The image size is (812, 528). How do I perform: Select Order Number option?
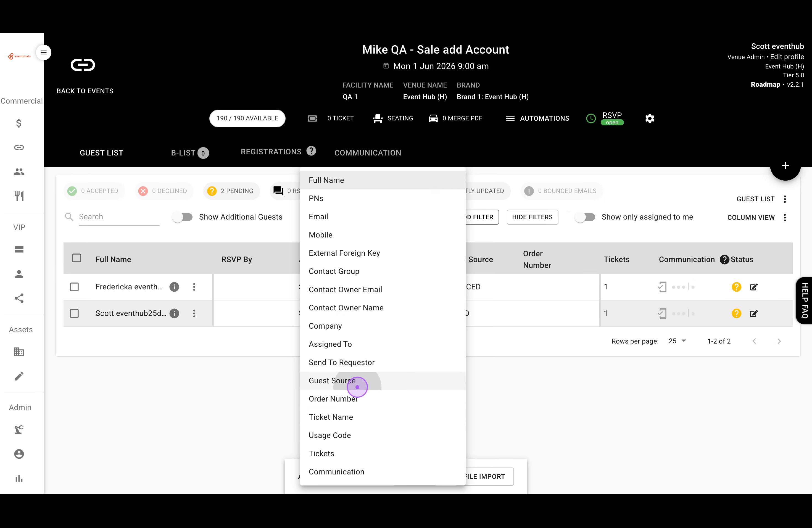[x=383, y=399]
